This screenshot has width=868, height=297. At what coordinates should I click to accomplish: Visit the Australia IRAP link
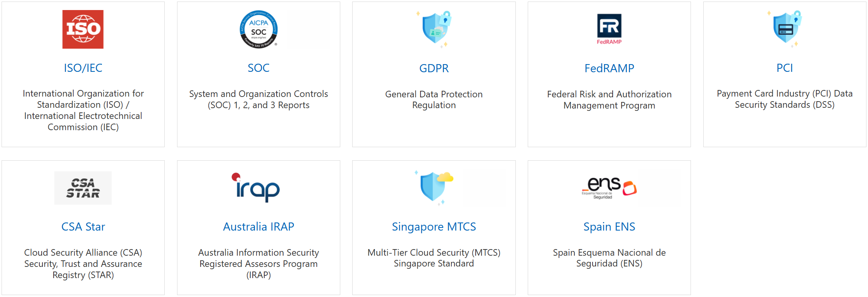pos(258,227)
